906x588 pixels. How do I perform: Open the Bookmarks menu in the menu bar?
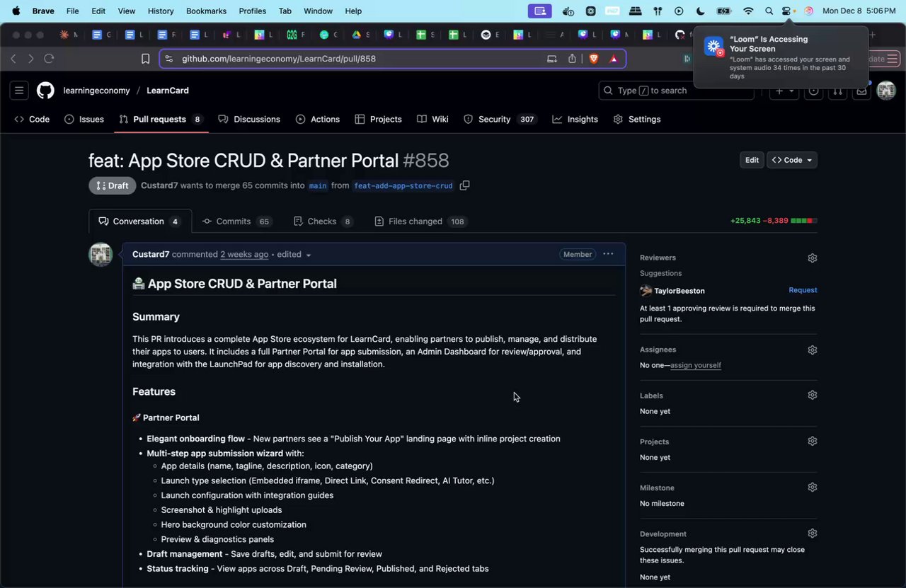point(206,11)
